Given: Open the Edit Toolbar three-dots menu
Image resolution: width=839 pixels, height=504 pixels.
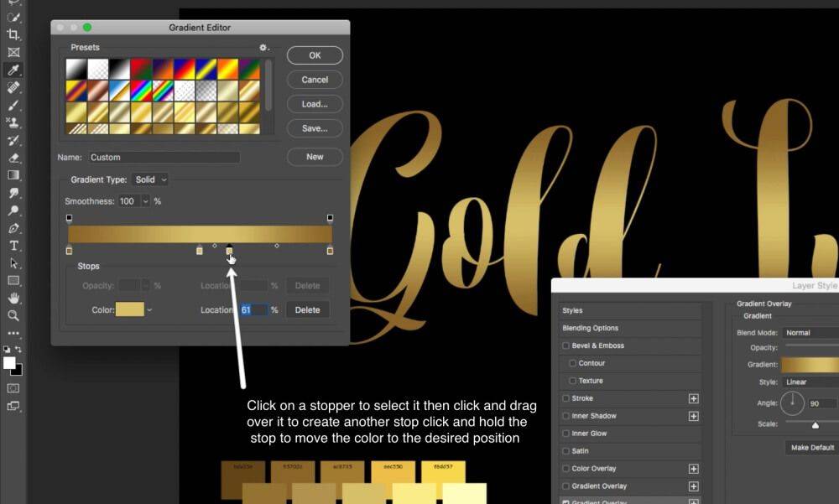Looking at the screenshot, I should click(13, 333).
